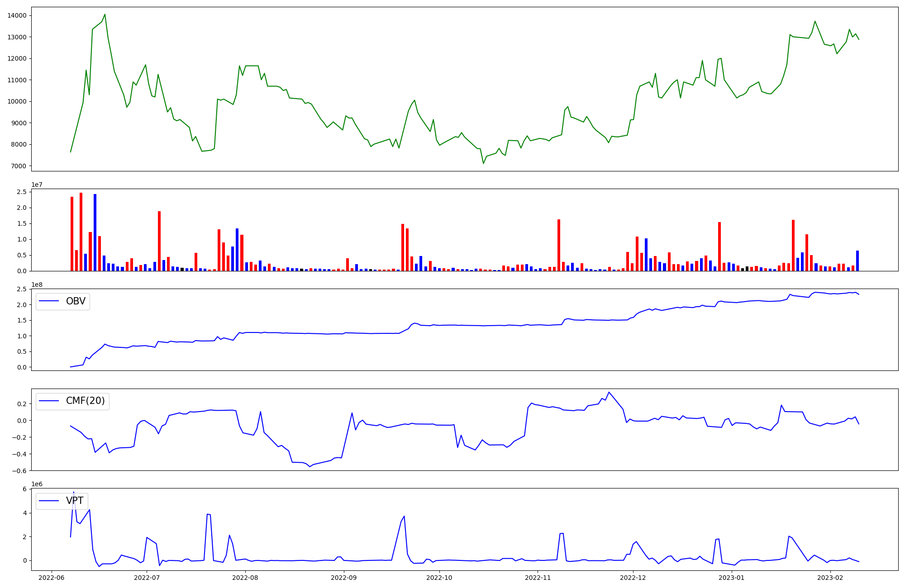905x588 pixels.
Task: Click the green price line's highest peak
Action: click(105, 14)
